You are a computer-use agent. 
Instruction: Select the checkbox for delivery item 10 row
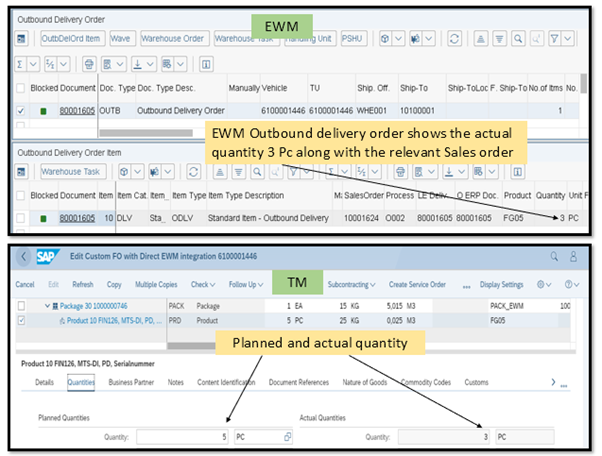coord(22,217)
